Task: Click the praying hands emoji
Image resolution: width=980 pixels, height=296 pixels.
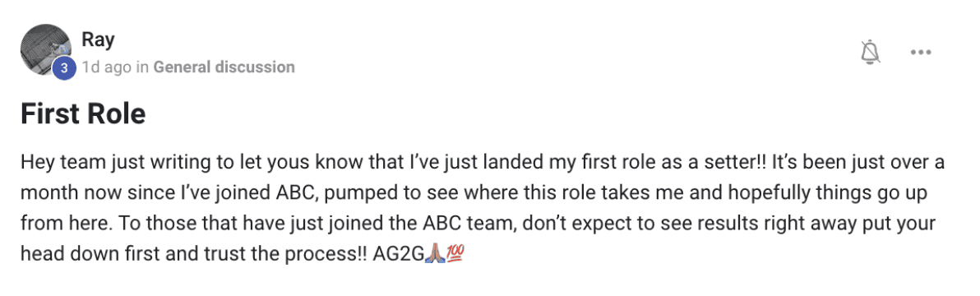Action: pos(434,254)
